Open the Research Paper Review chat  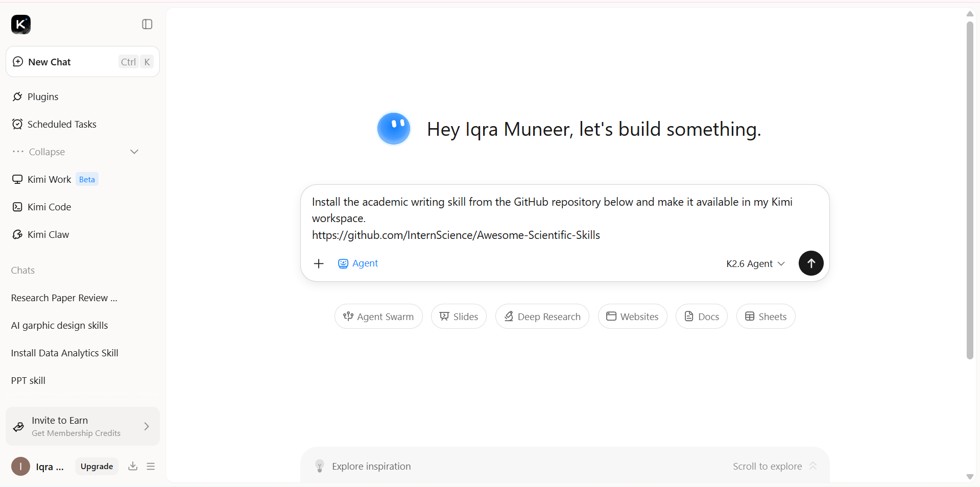click(64, 298)
